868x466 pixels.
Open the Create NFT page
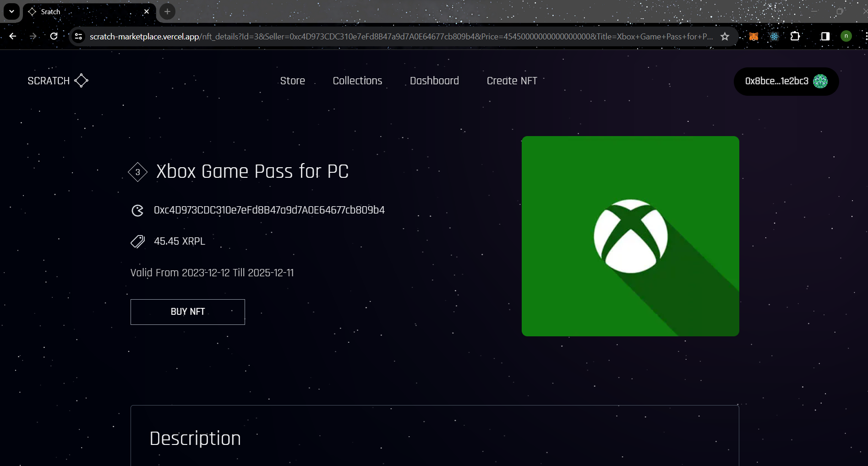(x=512, y=81)
